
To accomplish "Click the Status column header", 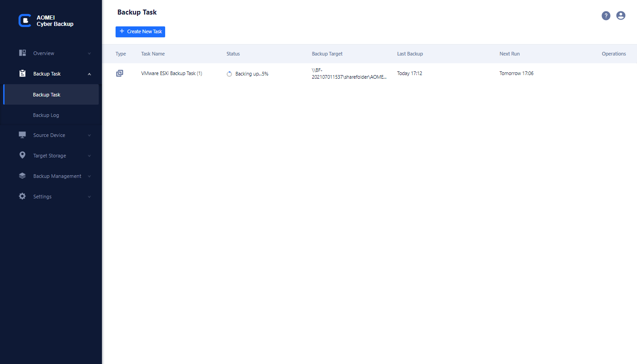I will coord(233,54).
